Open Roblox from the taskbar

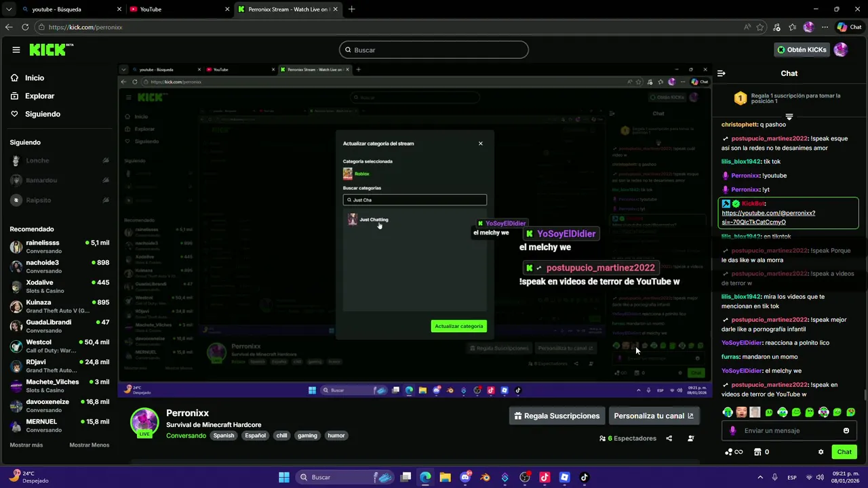click(x=564, y=477)
